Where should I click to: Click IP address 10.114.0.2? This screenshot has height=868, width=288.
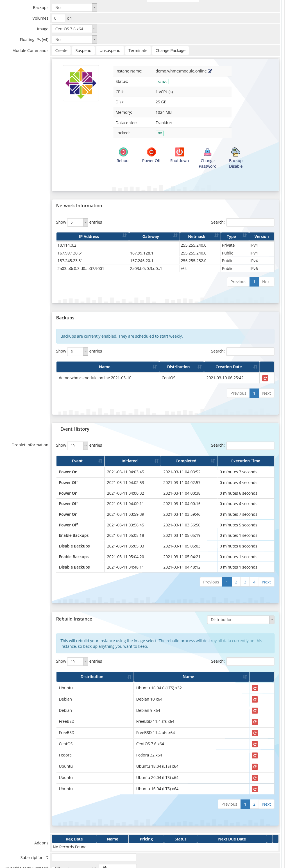point(67,245)
